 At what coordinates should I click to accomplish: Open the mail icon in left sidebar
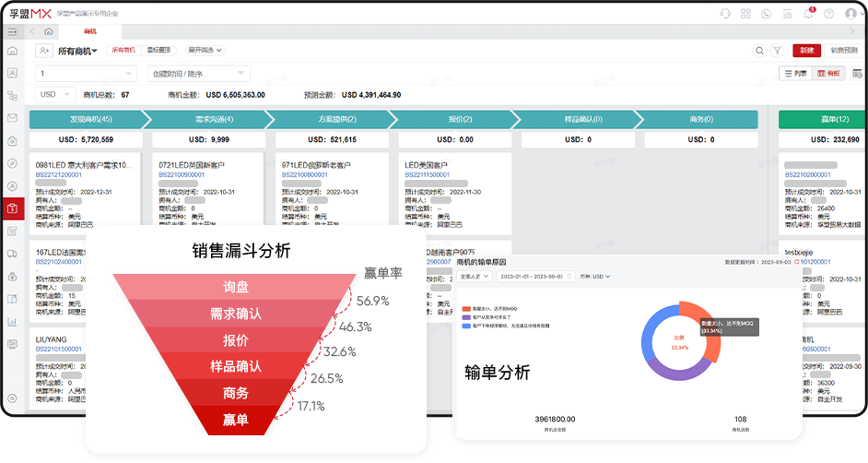pos(13,118)
